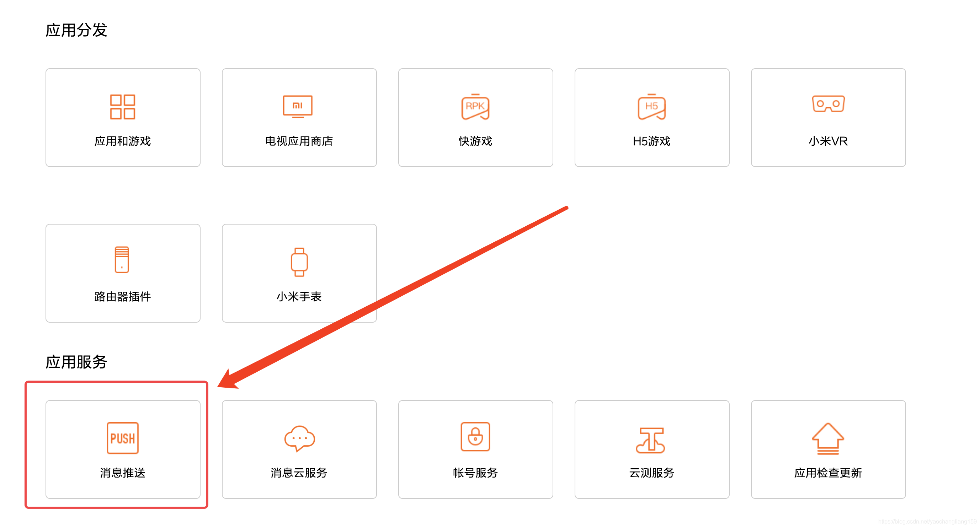Select the 快游戏 label
Viewport: 980px width, 528px height.
(x=475, y=141)
